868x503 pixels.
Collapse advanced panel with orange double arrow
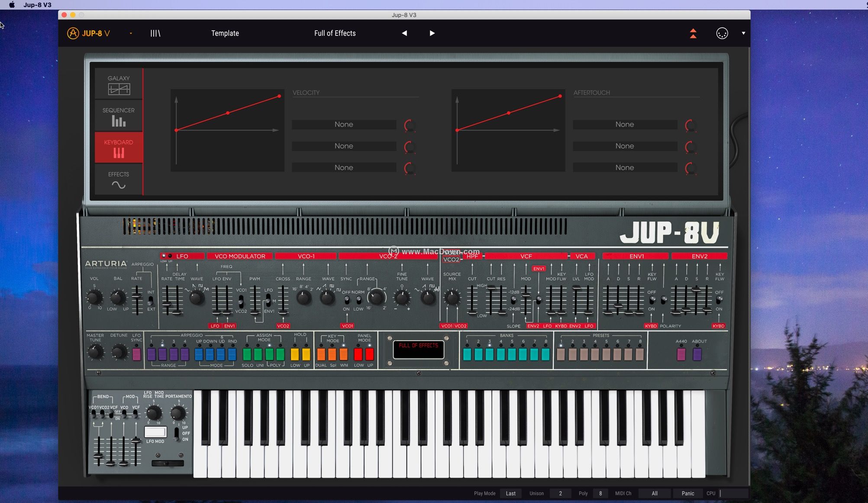[693, 33]
